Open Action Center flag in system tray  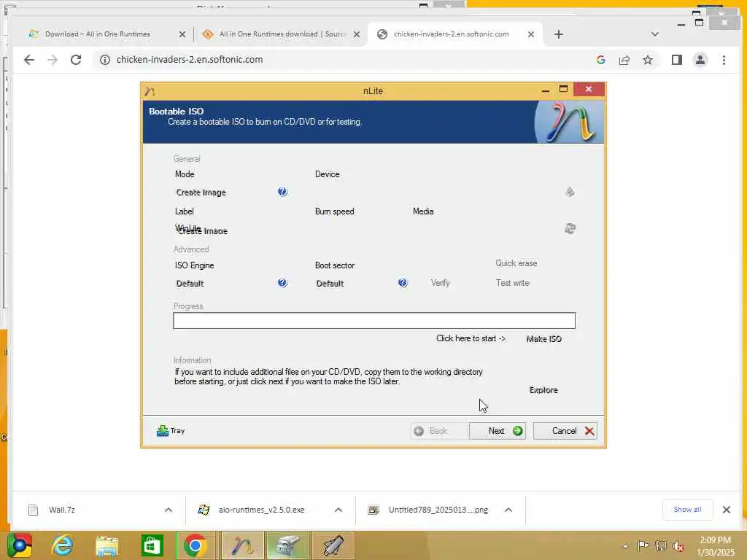tap(643, 546)
